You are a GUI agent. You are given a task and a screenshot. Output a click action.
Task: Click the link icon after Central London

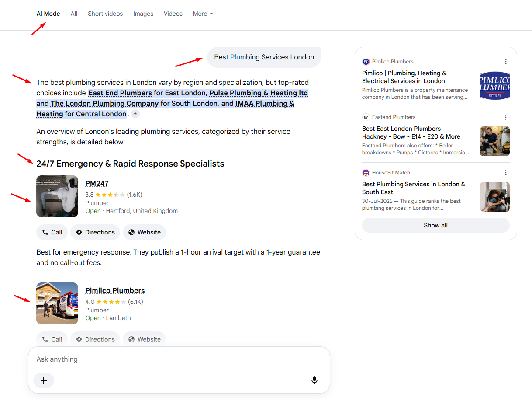(135, 114)
